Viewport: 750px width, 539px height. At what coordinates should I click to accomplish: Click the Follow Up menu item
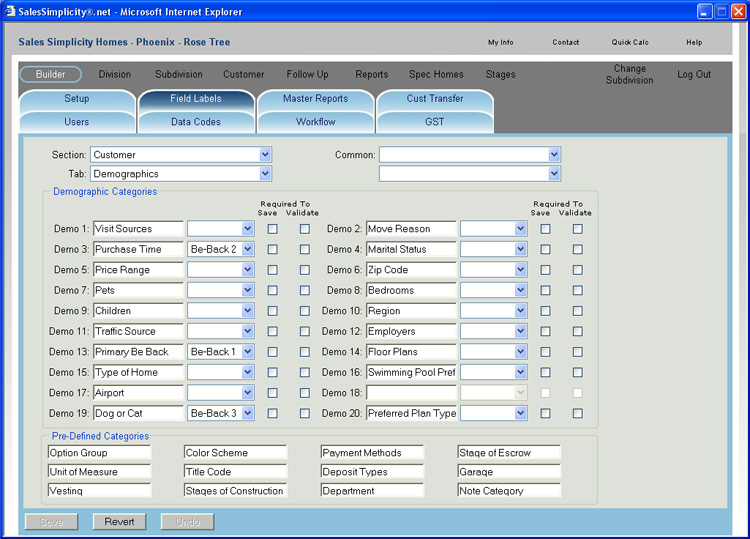pos(307,75)
